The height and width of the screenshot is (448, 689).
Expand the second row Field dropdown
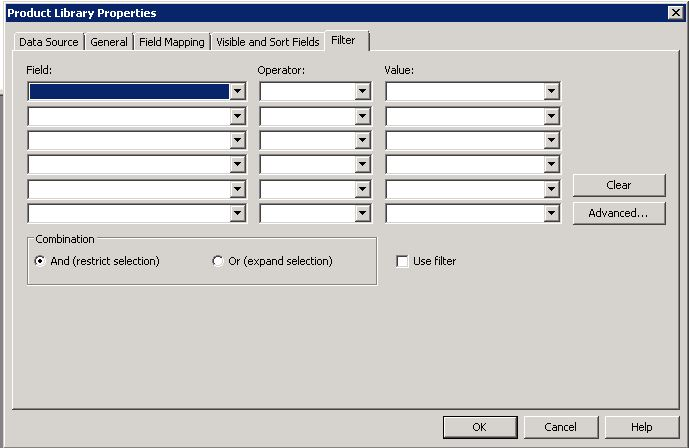pos(237,116)
